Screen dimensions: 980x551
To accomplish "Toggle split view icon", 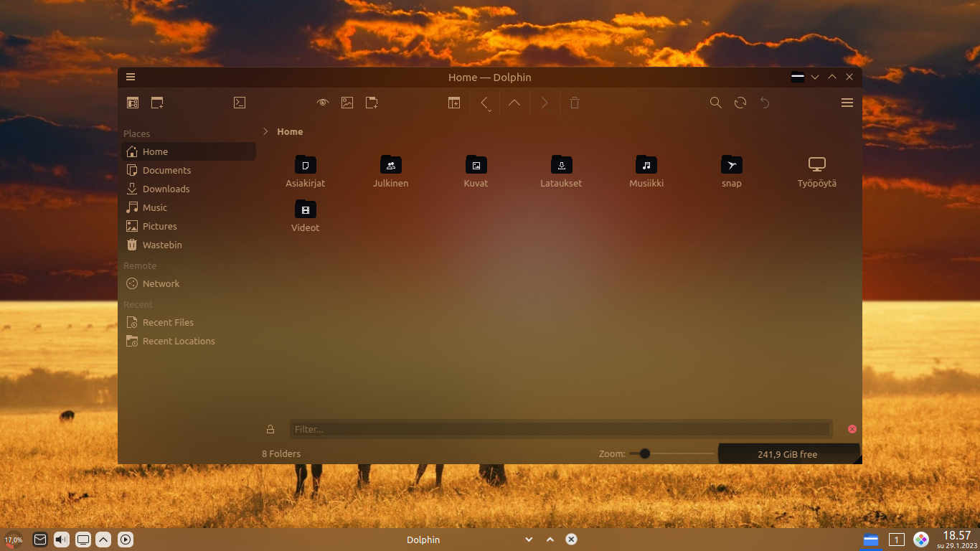I will (454, 103).
